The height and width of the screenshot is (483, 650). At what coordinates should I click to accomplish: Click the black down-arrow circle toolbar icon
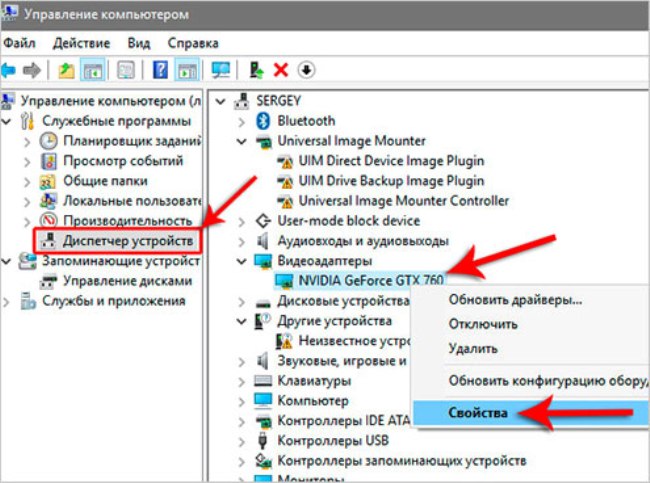pyautogui.click(x=306, y=70)
